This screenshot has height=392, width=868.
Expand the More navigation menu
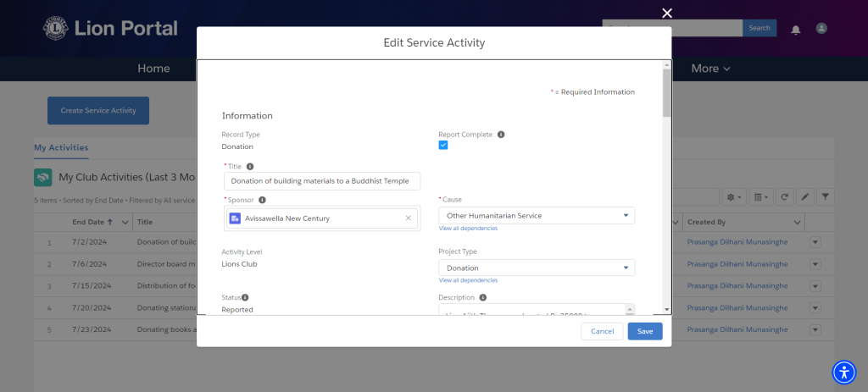(711, 69)
